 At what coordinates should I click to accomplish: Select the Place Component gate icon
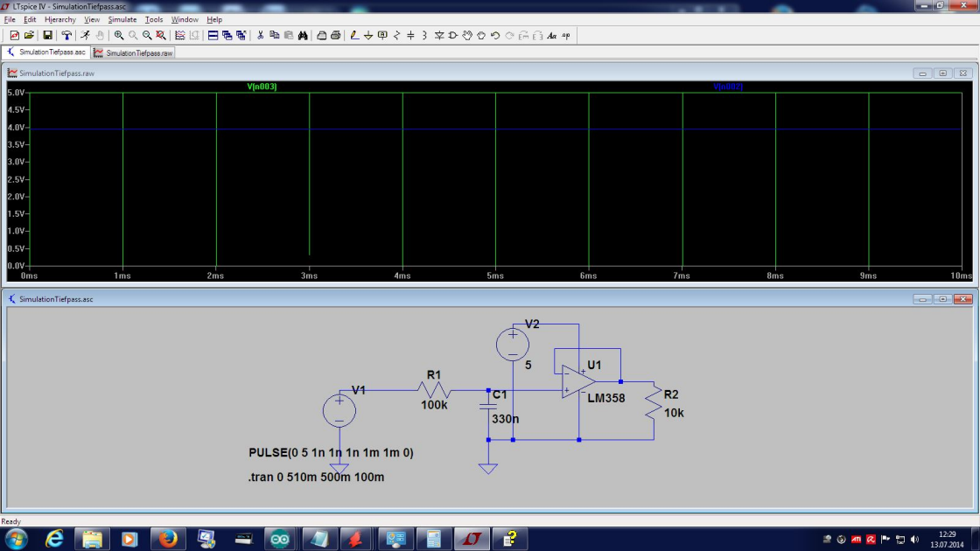coord(453,36)
